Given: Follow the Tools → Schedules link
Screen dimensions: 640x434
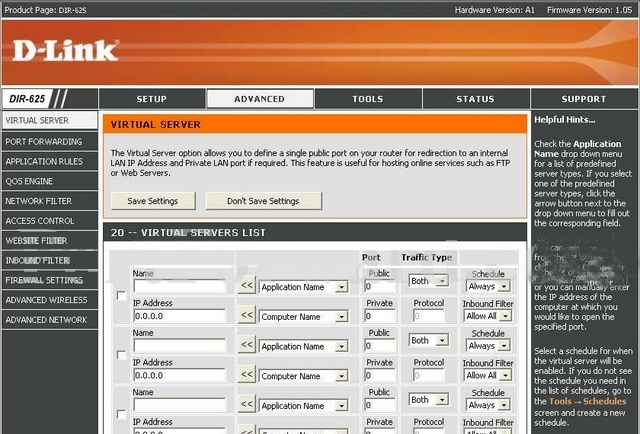Looking at the screenshot, I should (x=587, y=401).
